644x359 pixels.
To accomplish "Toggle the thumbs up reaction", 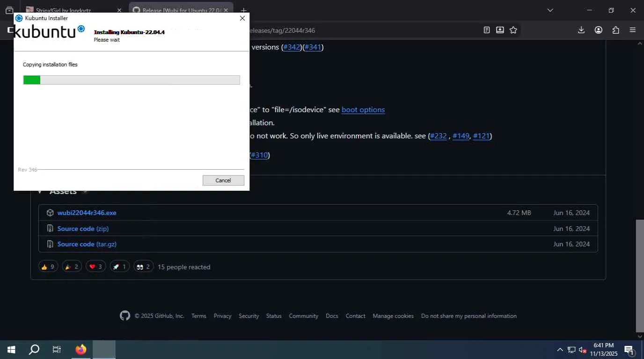I will click(x=48, y=267).
